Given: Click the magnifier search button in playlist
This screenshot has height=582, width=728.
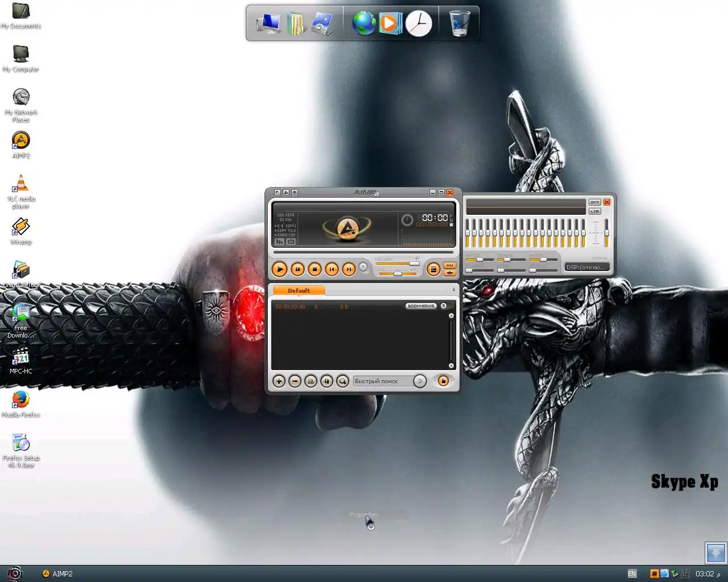Looking at the screenshot, I should click(x=342, y=381).
